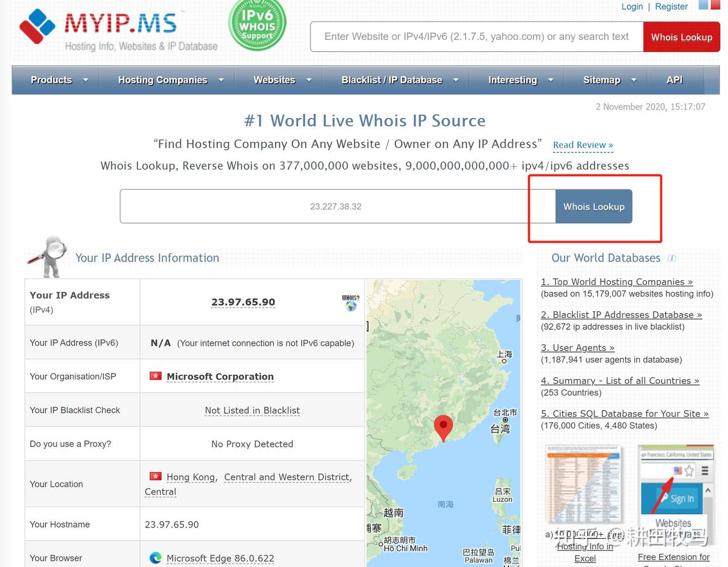Click the IP address 23.97.65.90 link
Image resolution: width=728 pixels, height=567 pixels.
pos(243,302)
